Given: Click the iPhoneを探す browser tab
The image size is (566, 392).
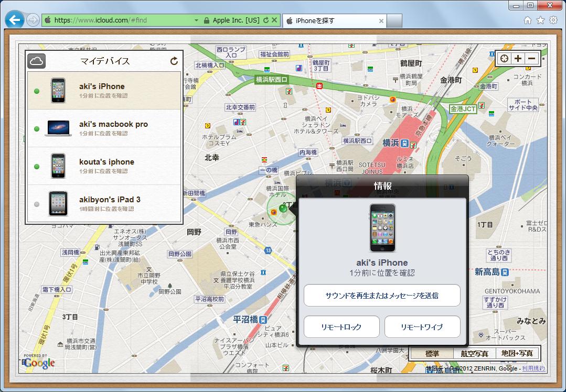Looking at the screenshot, I should click(335, 21).
